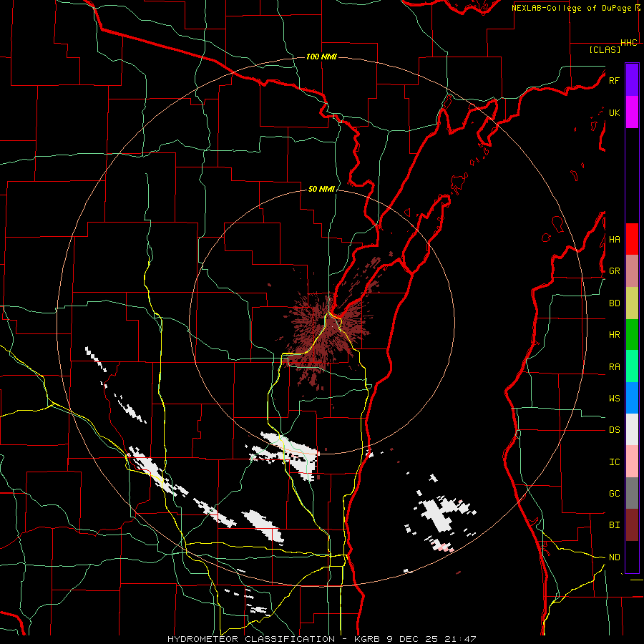The width and height of the screenshot is (644, 644).
Task: Click the [CLAS] legend title
Action: coord(604,49)
